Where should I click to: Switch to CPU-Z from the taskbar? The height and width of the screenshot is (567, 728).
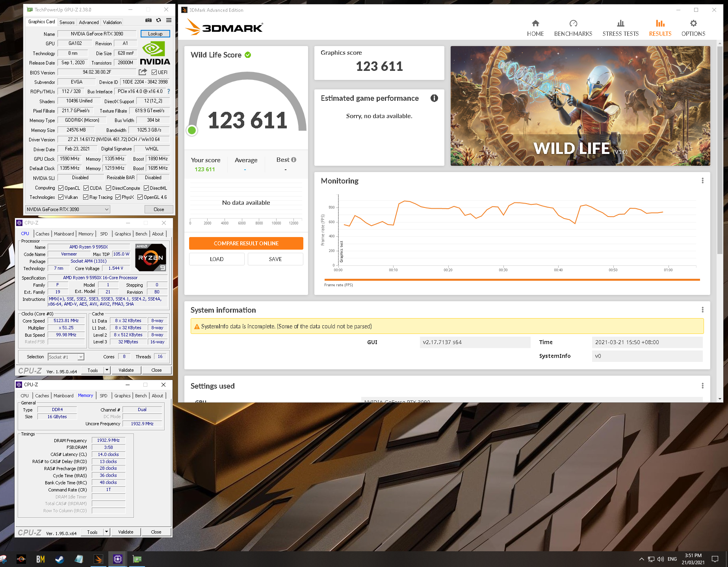pos(117,559)
